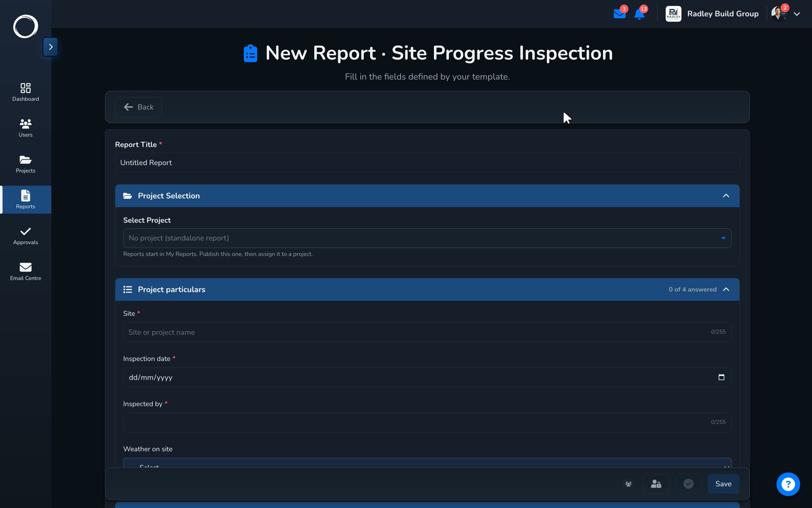Click the clipboard icon beside page title

[x=250, y=53]
